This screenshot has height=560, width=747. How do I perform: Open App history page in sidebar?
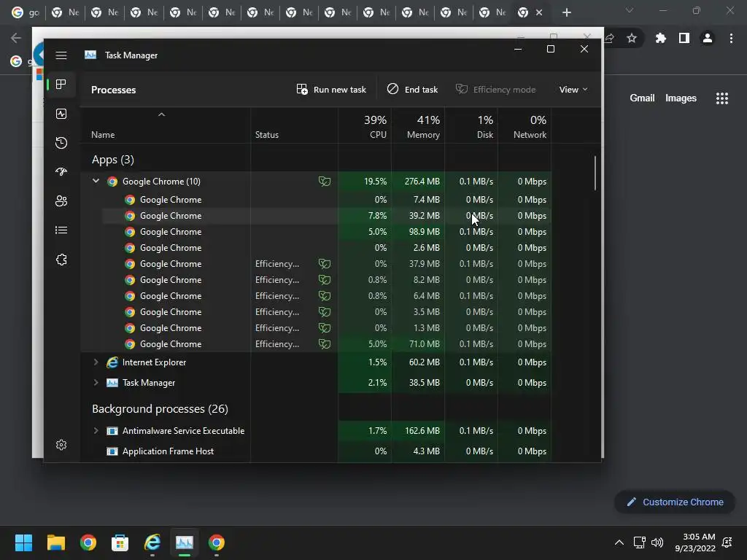pyautogui.click(x=61, y=143)
